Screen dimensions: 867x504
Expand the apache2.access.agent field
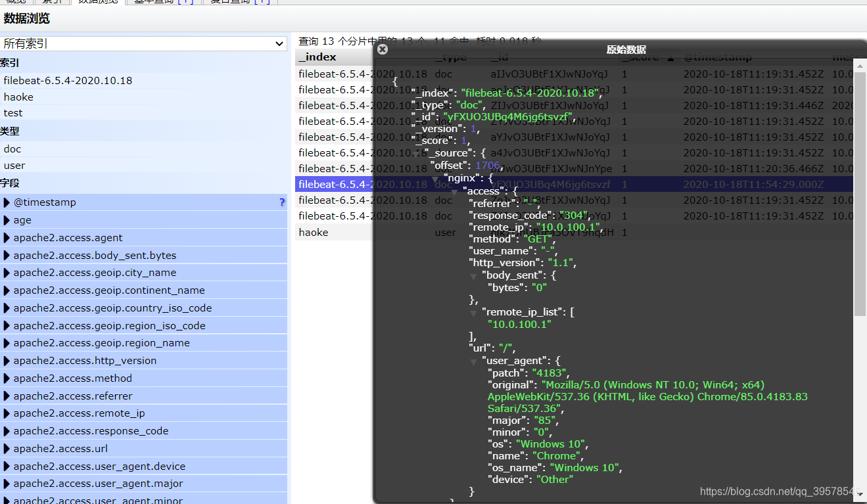coord(7,238)
